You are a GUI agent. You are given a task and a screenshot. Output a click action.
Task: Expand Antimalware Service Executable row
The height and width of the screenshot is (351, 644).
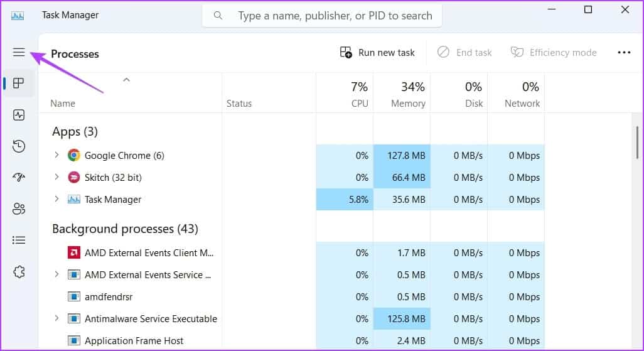(56, 318)
